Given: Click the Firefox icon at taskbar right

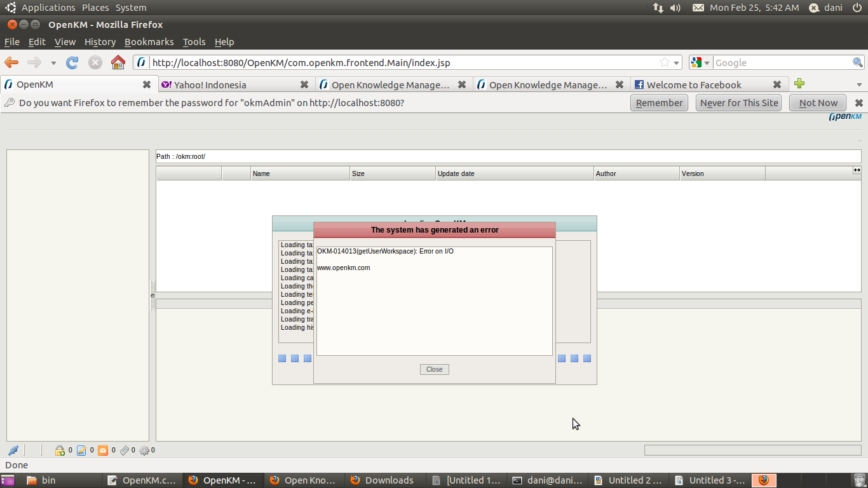Looking at the screenshot, I should point(764,480).
